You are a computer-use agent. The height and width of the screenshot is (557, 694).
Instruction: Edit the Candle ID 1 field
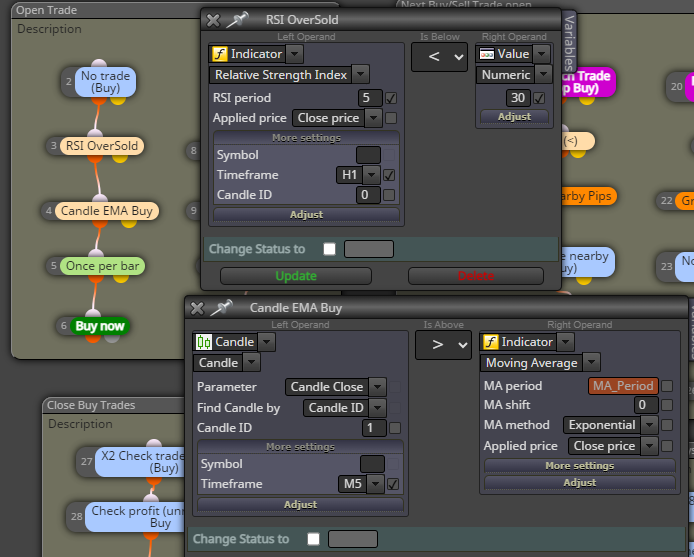coord(374,428)
